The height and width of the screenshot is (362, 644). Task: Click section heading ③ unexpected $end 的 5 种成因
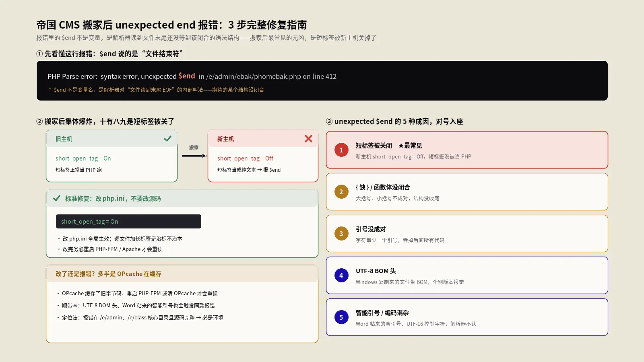click(x=394, y=121)
